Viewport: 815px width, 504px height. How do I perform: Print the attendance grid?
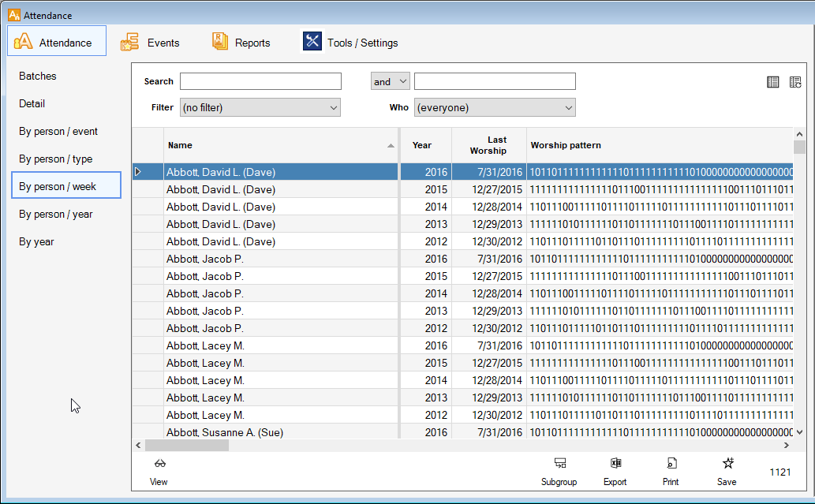(671, 464)
